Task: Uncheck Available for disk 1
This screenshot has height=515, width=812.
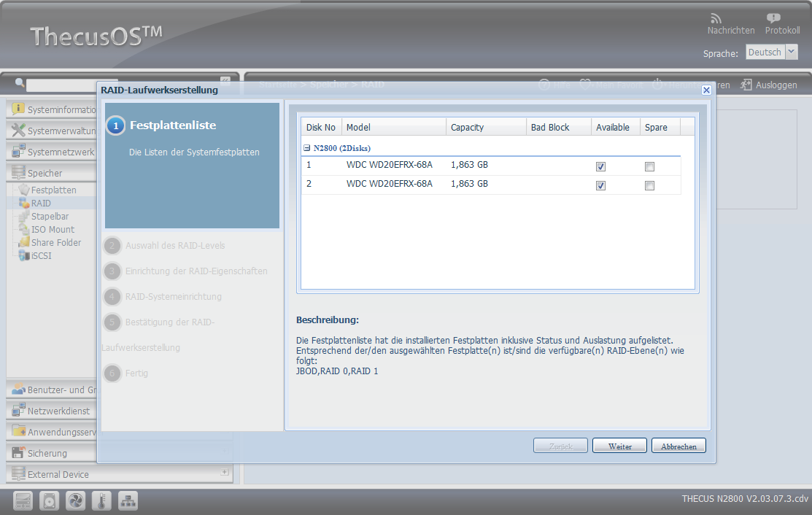Action: (x=600, y=166)
